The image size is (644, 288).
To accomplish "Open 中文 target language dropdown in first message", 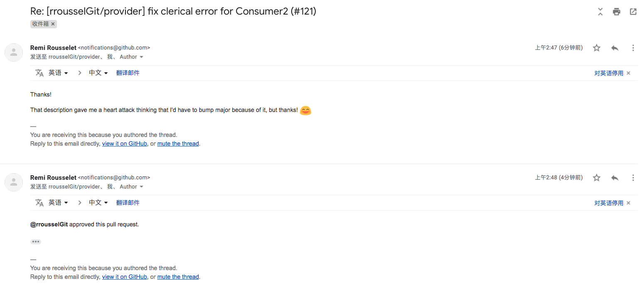I will click(x=98, y=73).
